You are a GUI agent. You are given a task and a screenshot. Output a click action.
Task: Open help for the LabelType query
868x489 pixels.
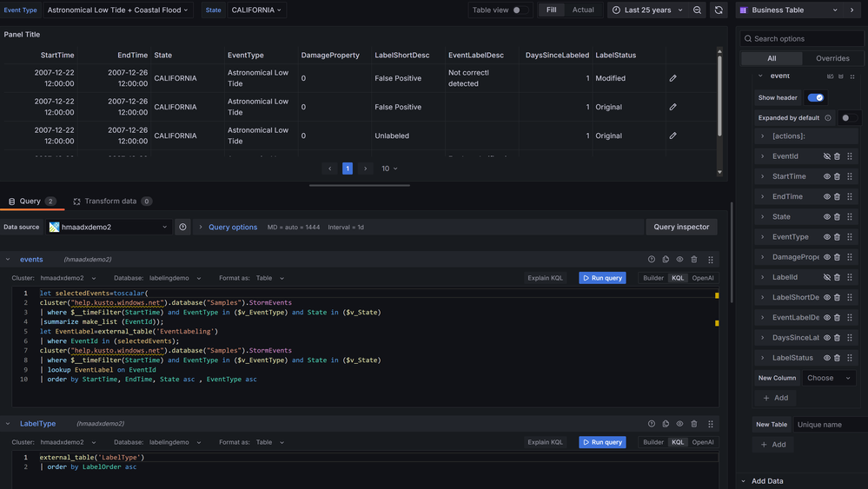[652, 424]
